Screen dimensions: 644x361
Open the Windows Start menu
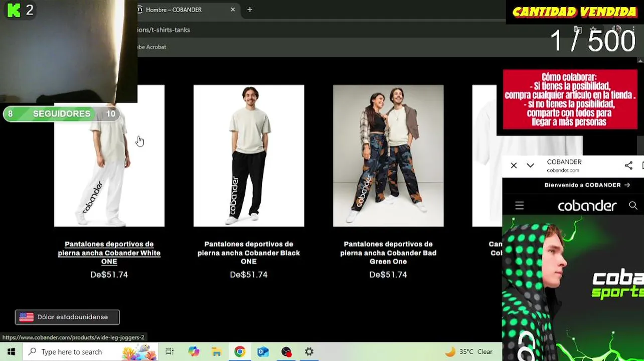11,351
